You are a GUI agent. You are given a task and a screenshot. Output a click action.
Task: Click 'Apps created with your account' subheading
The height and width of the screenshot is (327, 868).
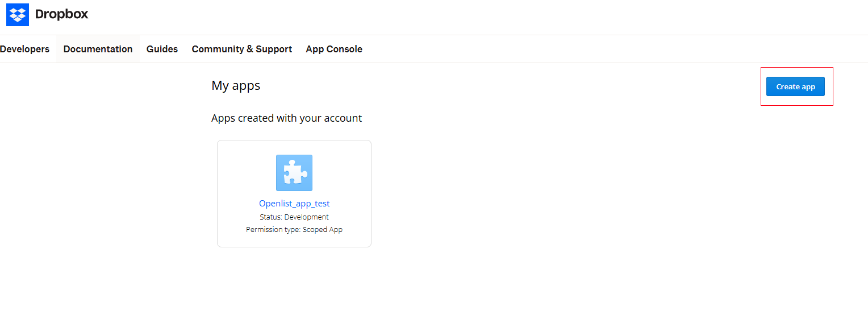pos(286,118)
